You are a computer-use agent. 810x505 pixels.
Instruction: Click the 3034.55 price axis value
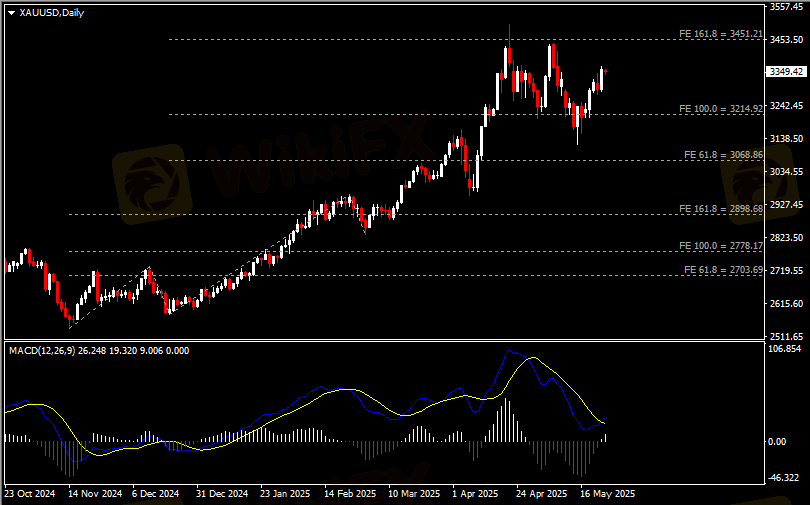[786, 172]
